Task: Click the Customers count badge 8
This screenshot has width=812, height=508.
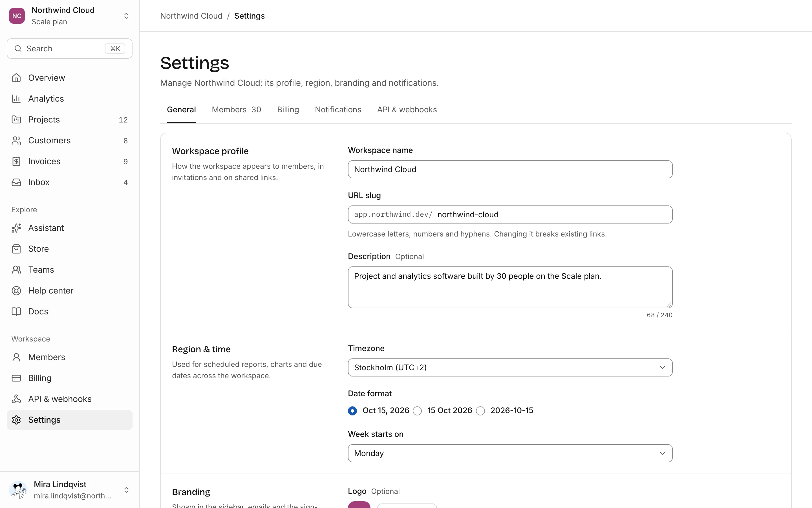Action: (125, 141)
